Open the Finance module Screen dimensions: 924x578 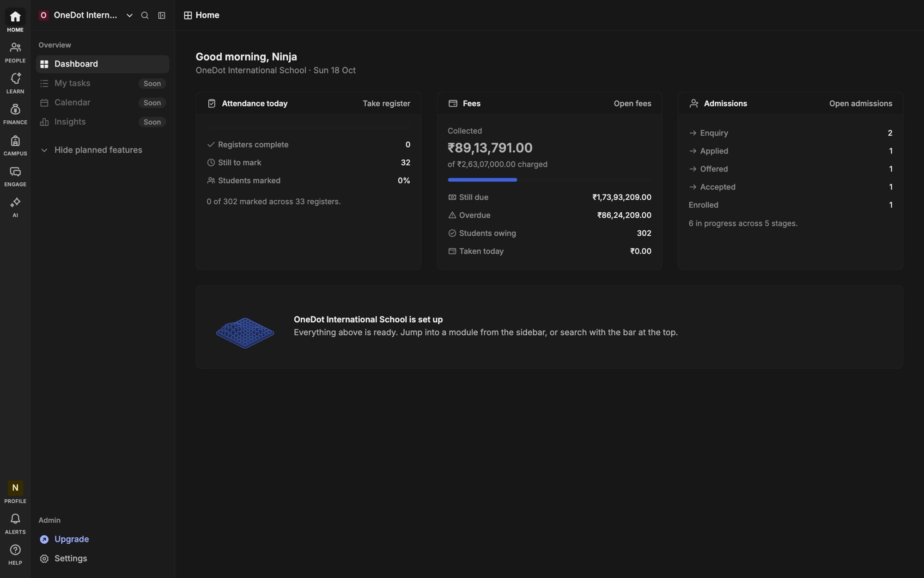[15, 114]
